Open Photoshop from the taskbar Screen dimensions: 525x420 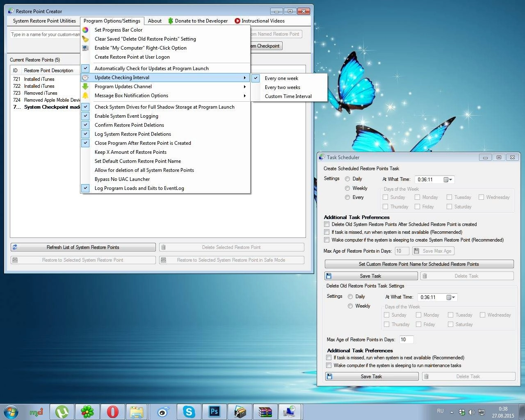click(x=214, y=412)
